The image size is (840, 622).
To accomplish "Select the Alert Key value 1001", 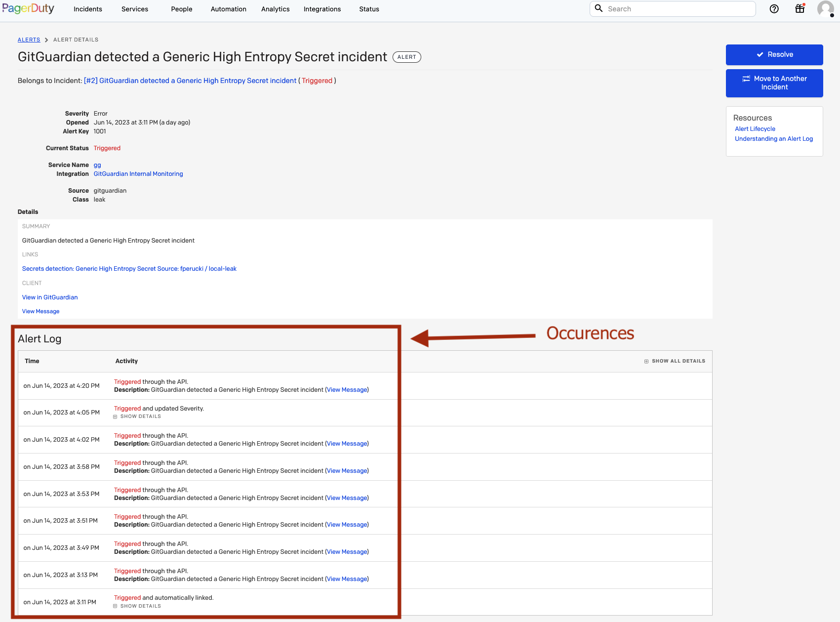I will [x=100, y=131].
